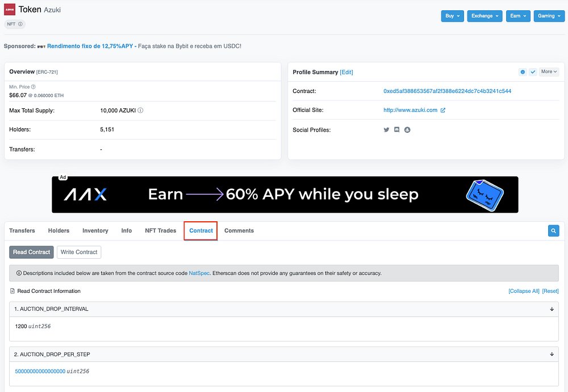Open the More dropdown in Profile Summary
This screenshot has width=568, height=392.
click(x=549, y=72)
